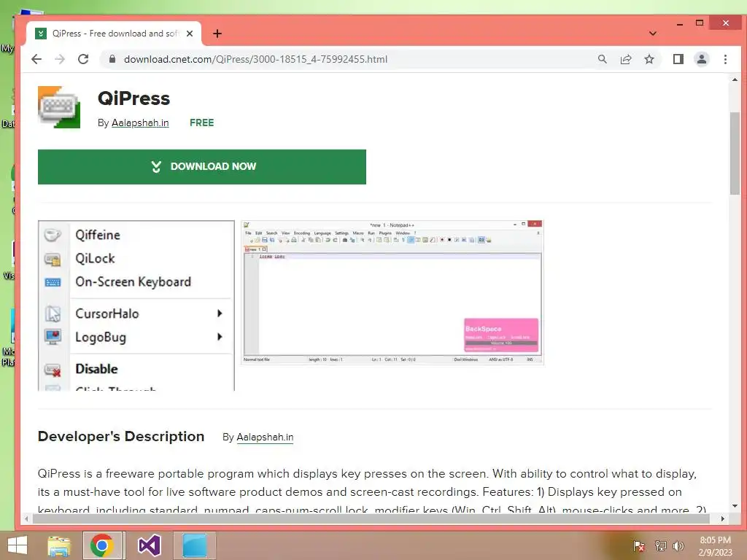View site info via the padlock icon
Viewport: 747px width, 560px height.
112,59
